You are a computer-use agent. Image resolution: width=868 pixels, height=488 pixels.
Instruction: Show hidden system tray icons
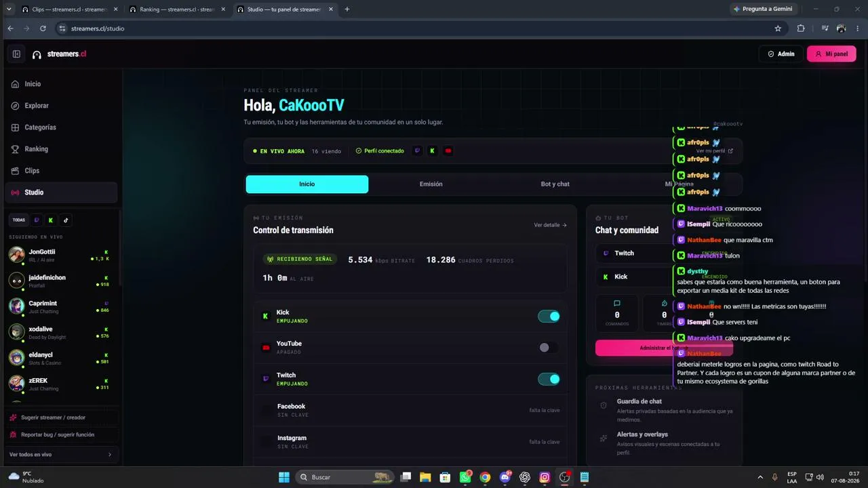coord(759,477)
